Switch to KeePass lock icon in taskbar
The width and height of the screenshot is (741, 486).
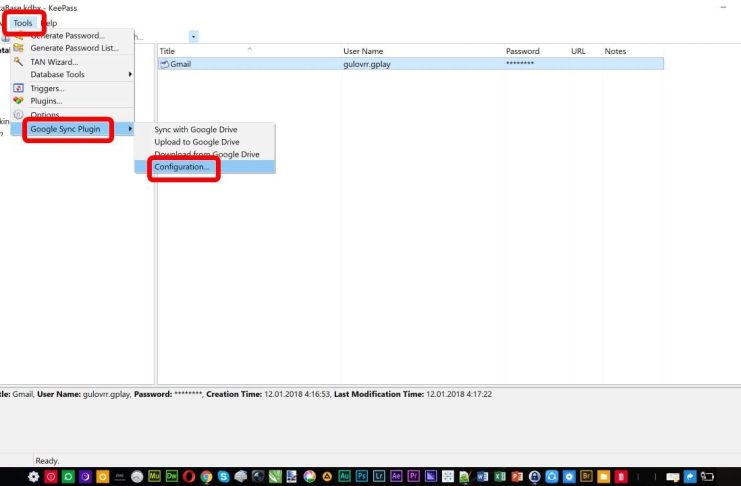click(534, 476)
